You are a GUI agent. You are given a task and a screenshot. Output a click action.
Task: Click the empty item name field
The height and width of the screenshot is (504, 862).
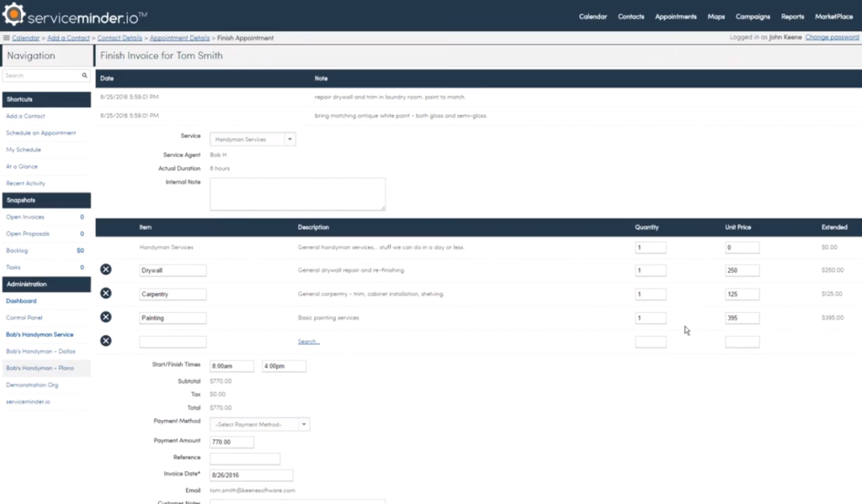[173, 342]
